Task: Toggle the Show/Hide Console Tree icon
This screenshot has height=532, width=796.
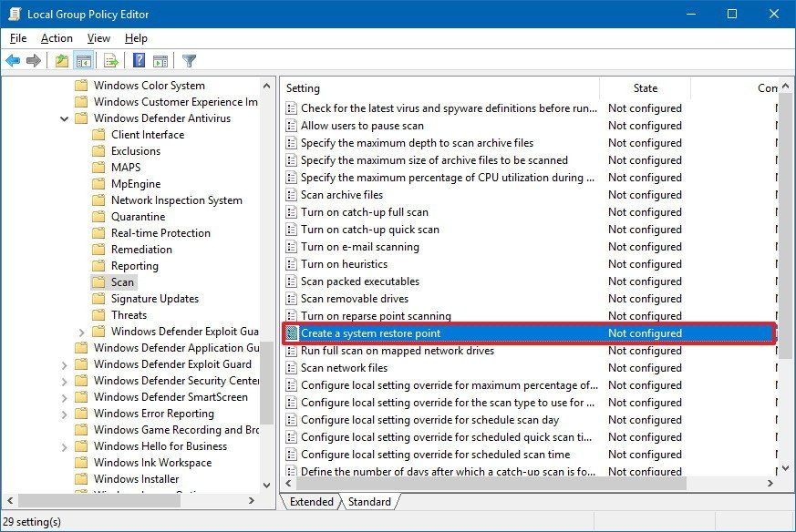Action: coord(84,60)
